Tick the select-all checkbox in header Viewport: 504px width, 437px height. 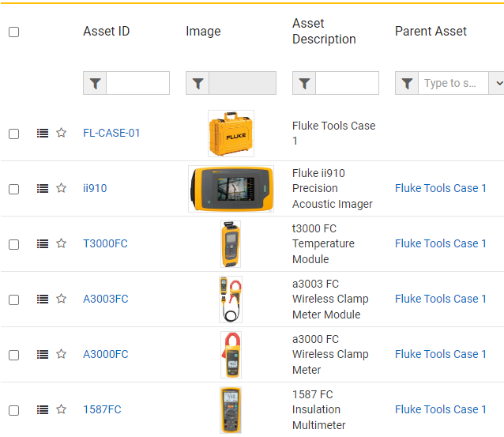click(x=13, y=32)
